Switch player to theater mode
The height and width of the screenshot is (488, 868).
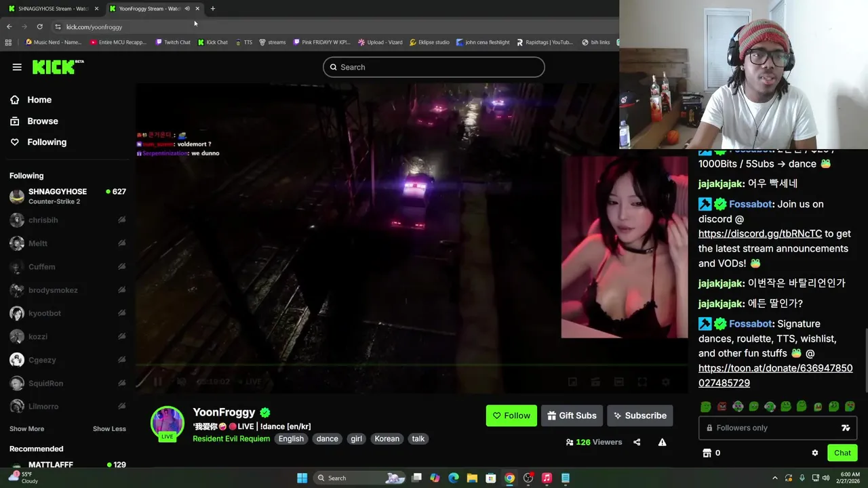[618, 382]
